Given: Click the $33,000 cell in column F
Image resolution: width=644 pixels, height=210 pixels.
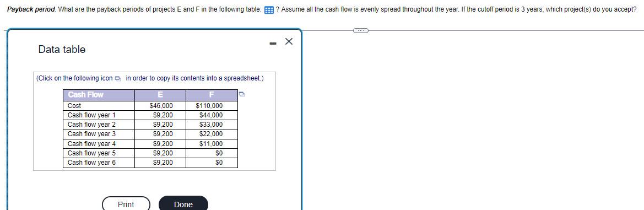Looking at the screenshot, I should (x=212, y=125).
